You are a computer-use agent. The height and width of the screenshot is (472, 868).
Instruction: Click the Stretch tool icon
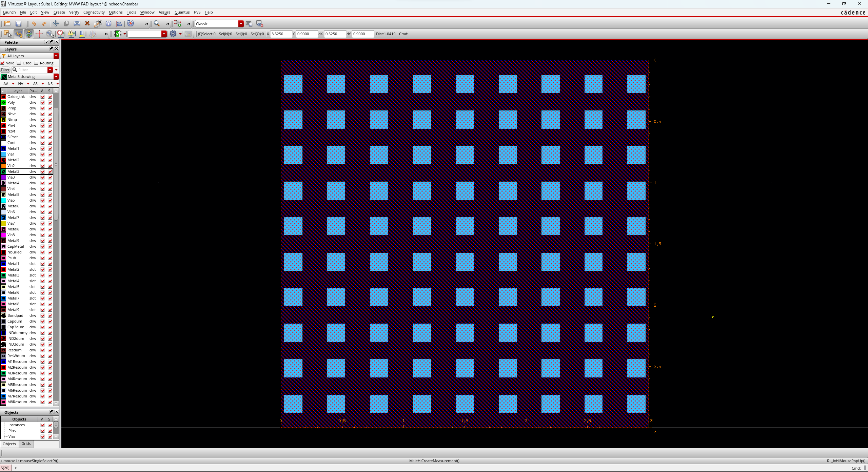pos(77,24)
